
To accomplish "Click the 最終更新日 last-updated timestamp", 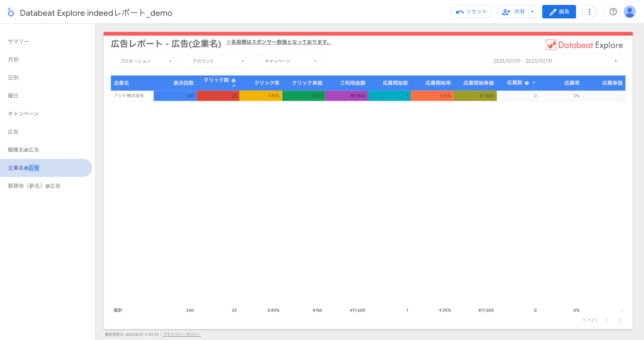I will [x=132, y=334].
